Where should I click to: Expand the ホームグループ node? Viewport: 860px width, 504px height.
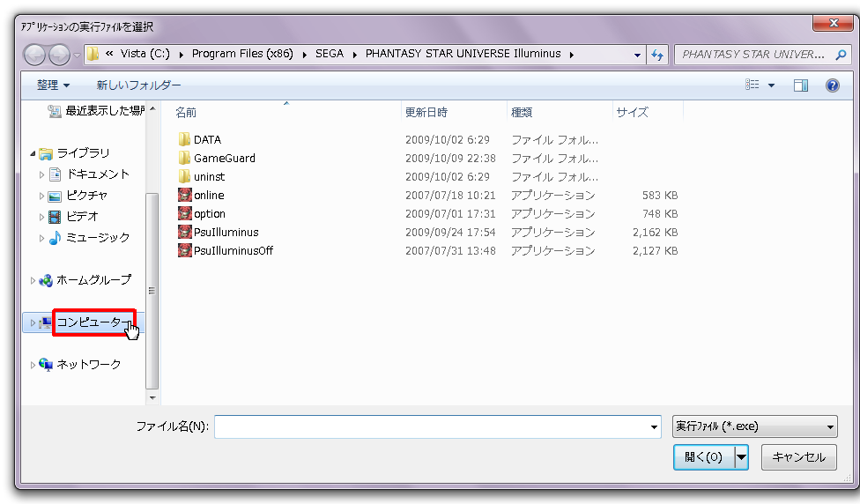click(x=33, y=280)
